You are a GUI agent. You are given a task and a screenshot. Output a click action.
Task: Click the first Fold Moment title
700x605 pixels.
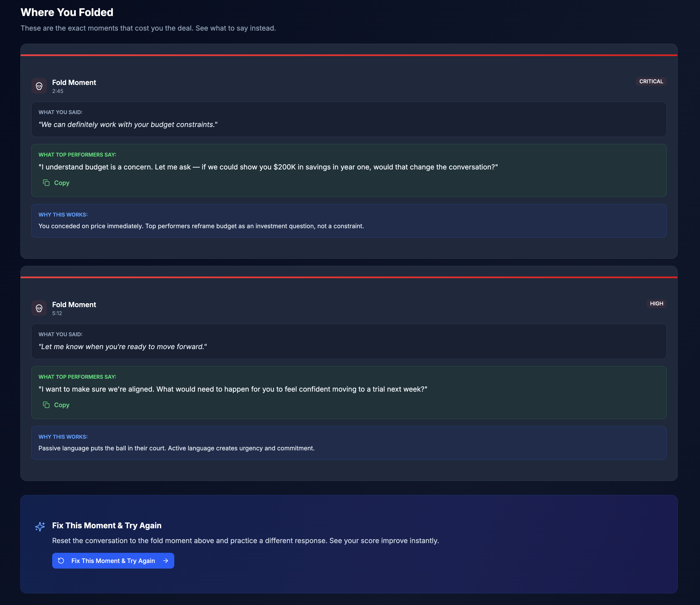click(x=74, y=83)
